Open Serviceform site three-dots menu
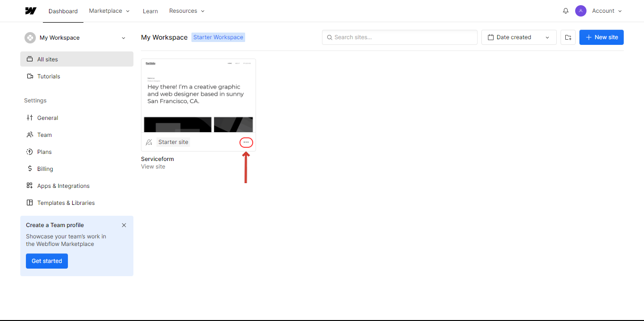Image resolution: width=644 pixels, height=321 pixels. tap(246, 142)
